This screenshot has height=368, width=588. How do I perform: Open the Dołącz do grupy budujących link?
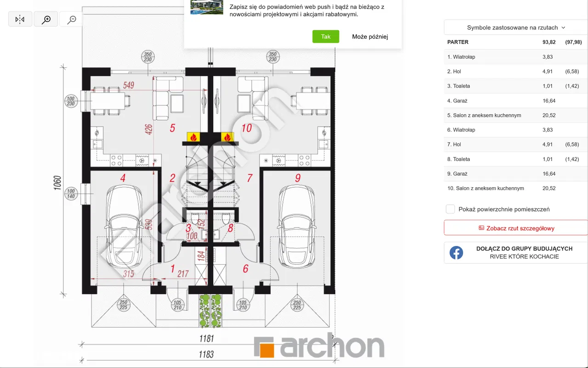pyautogui.click(x=524, y=252)
